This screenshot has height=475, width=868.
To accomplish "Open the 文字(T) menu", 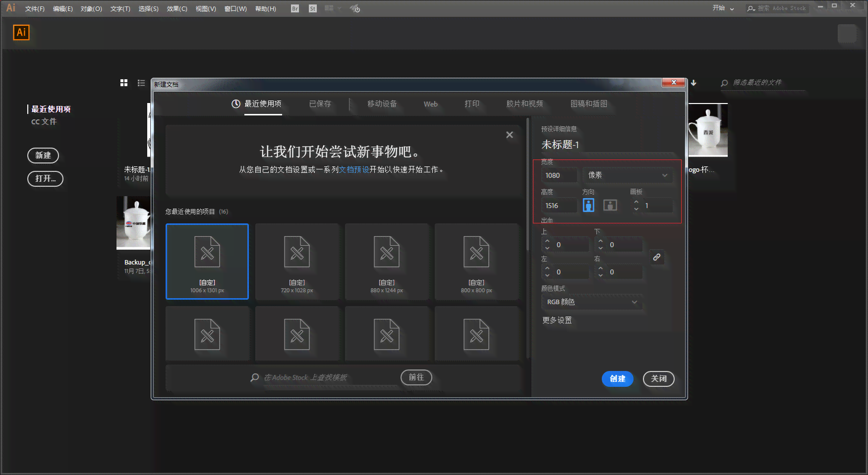I will click(120, 9).
